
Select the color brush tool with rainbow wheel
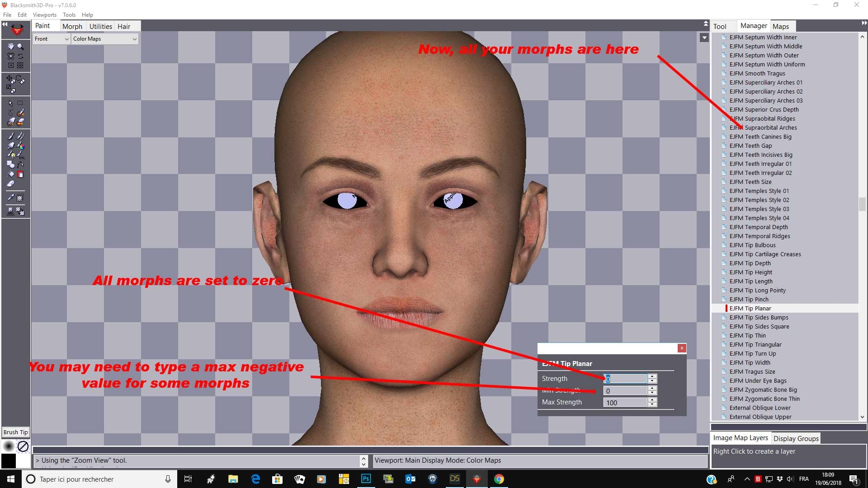21,146
